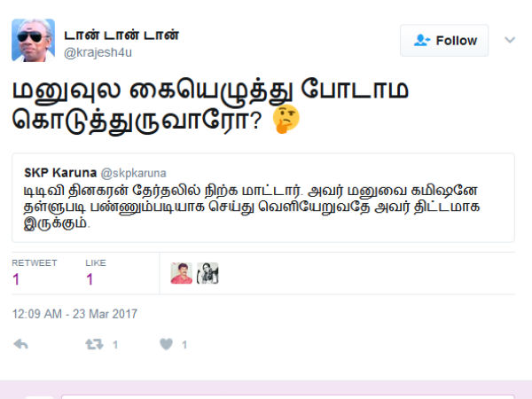Viewport: 532px width, 399px height.
Task: Open the quoted tweet's Tamil text
Action: pyautogui.click(x=252, y=207)
